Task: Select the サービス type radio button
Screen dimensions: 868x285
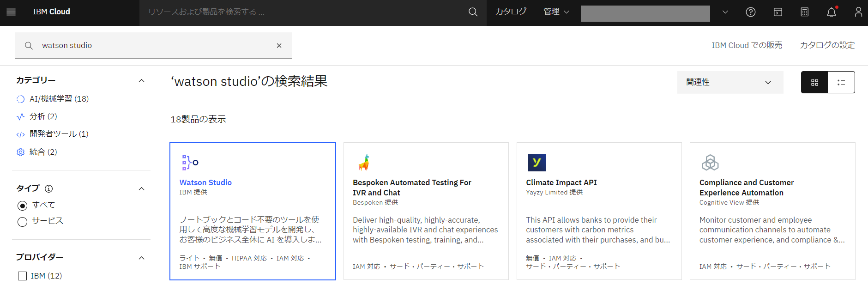Action: pos(22,222)
